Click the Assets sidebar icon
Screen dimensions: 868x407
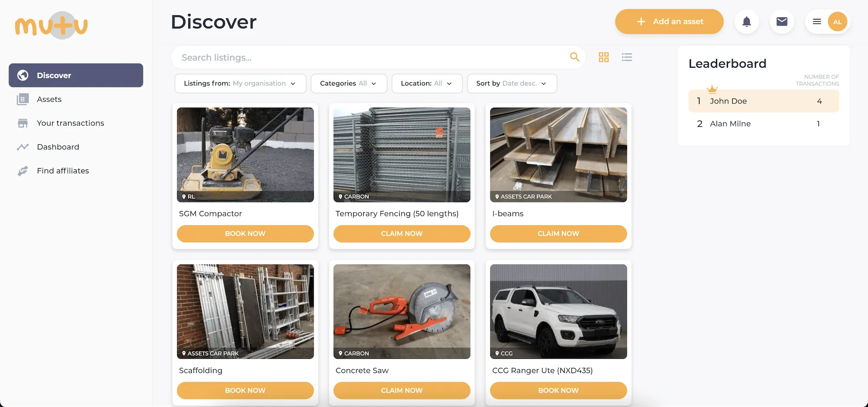[23, 99]
